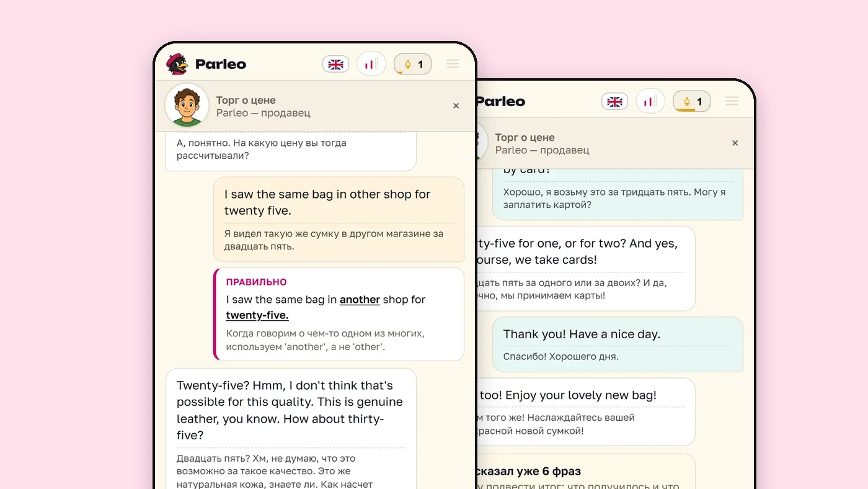Tap message 'А, понятно. На какую цену вы тогда рассчитывали?'
868x489 pixels.
tap(262, 149)
